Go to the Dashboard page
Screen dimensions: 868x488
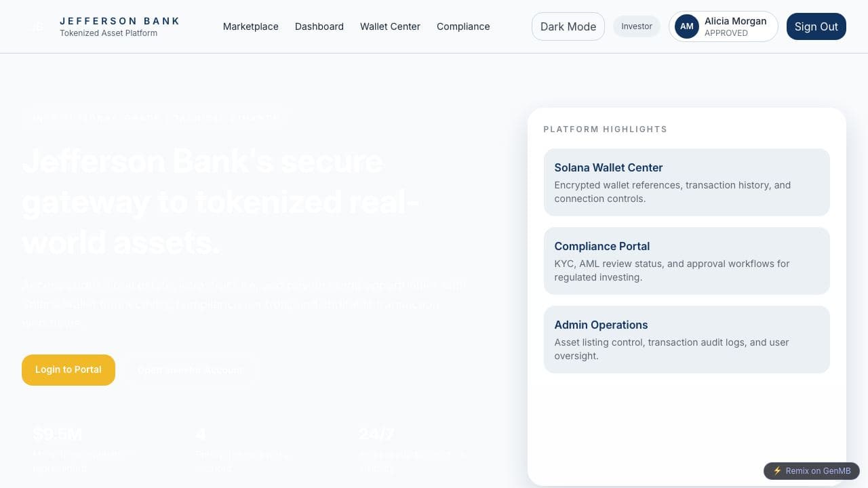click(x=319, y=26)
